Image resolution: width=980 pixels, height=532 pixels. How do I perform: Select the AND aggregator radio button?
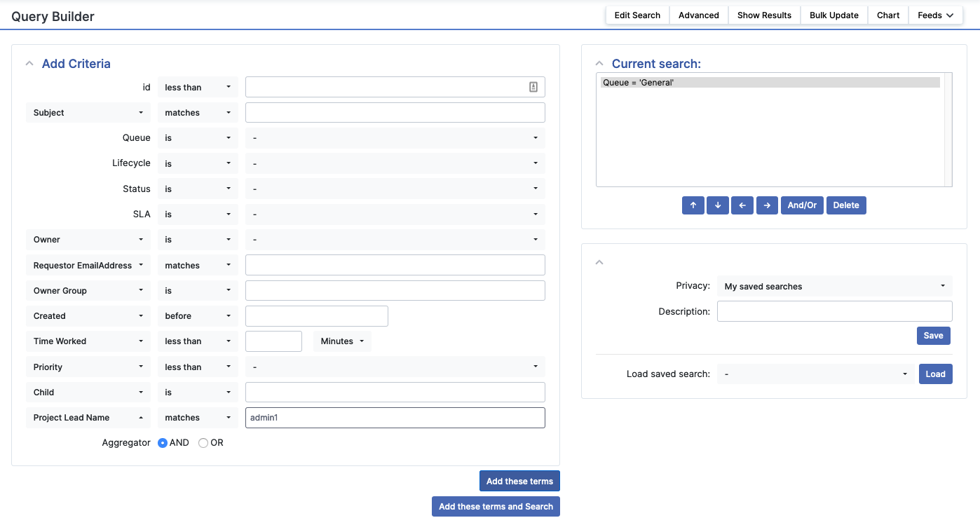point(163,443)
